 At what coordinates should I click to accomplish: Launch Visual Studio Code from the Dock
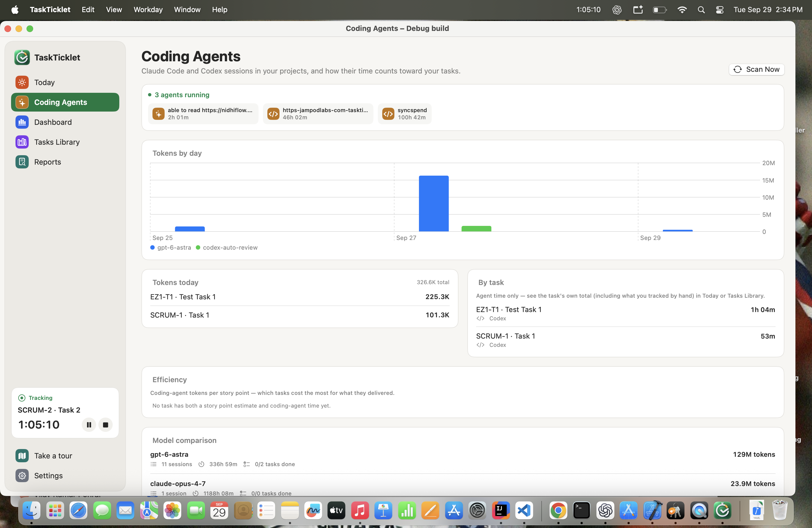pos(524,510)
